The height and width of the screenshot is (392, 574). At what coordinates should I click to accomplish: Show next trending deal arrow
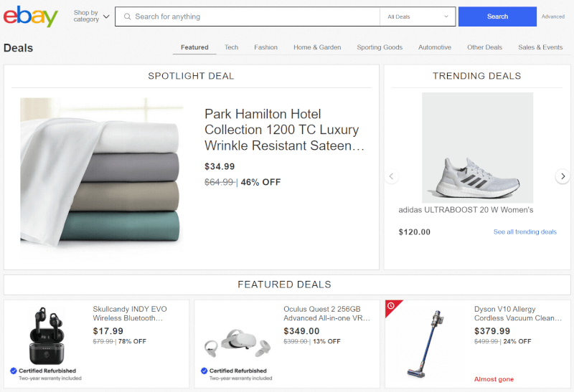[563, 176]
